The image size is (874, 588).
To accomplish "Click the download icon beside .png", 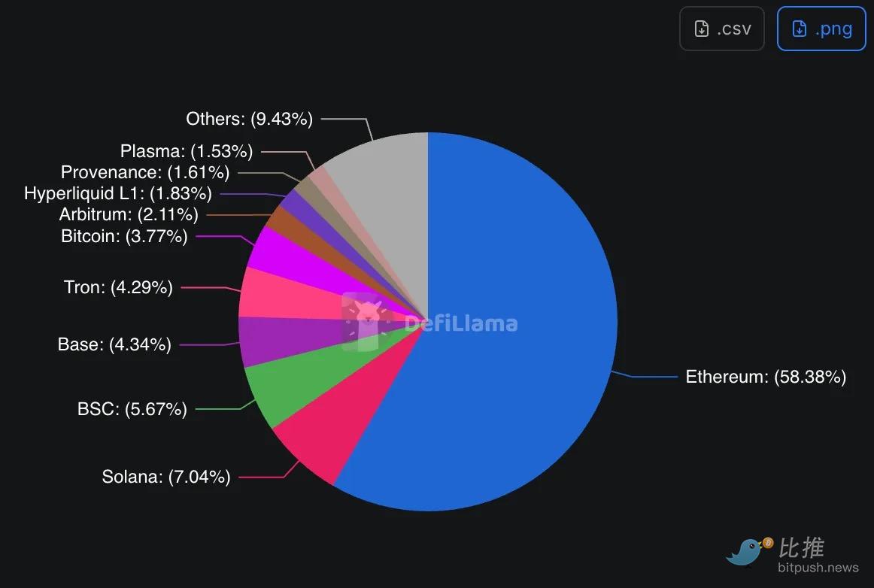I will pos(800,29).
